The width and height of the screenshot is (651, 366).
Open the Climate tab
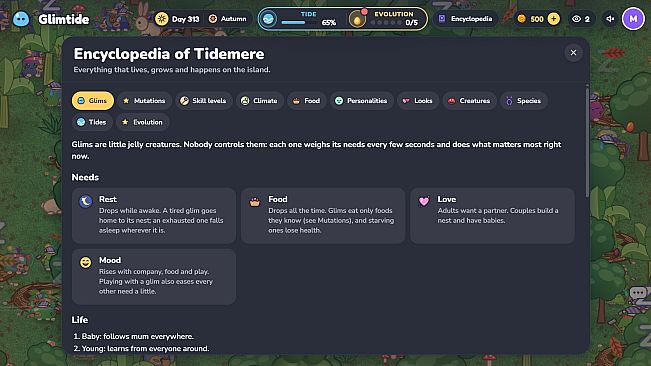pos(259,101)
